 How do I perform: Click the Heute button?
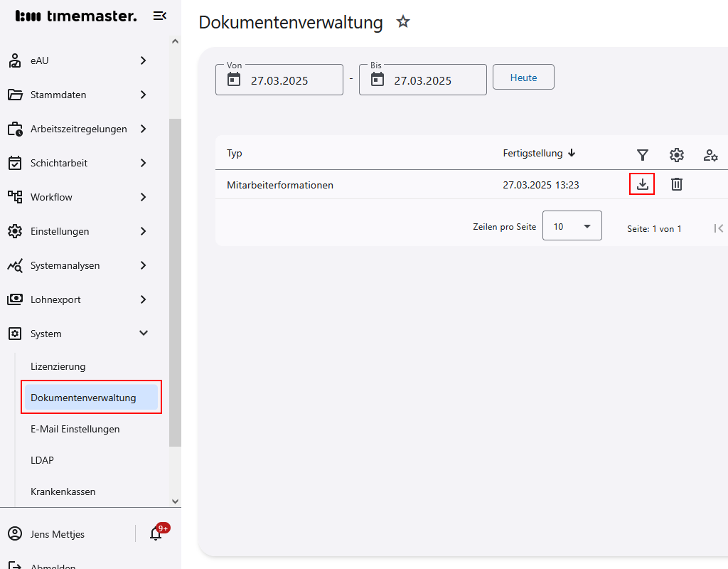[523, 78]
